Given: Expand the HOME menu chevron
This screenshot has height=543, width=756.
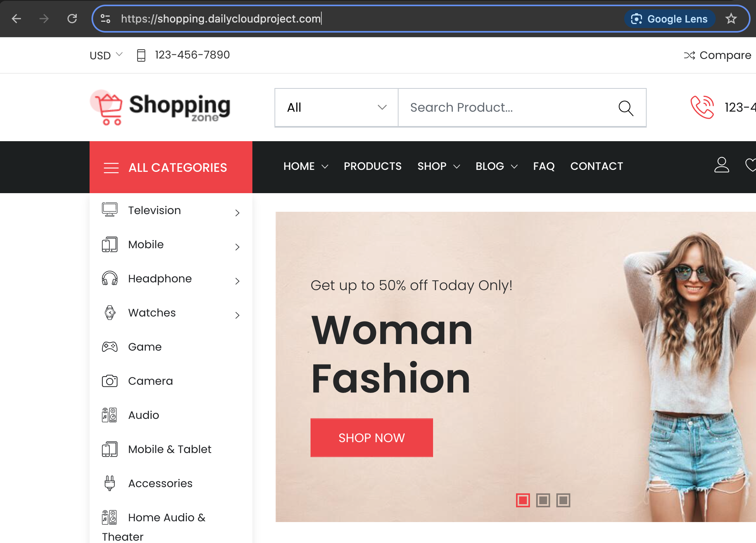Looking at the screenshot, I should 325,167.
